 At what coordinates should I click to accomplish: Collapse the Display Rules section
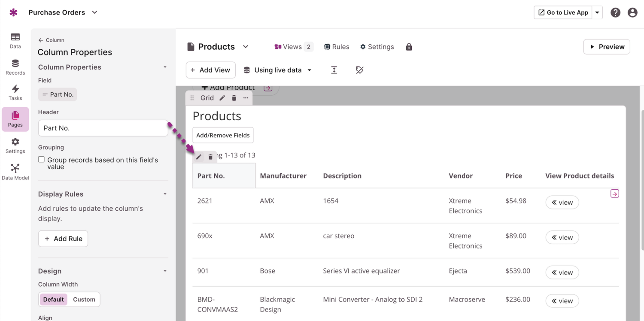pyautogui.click(x=165, y=194)
